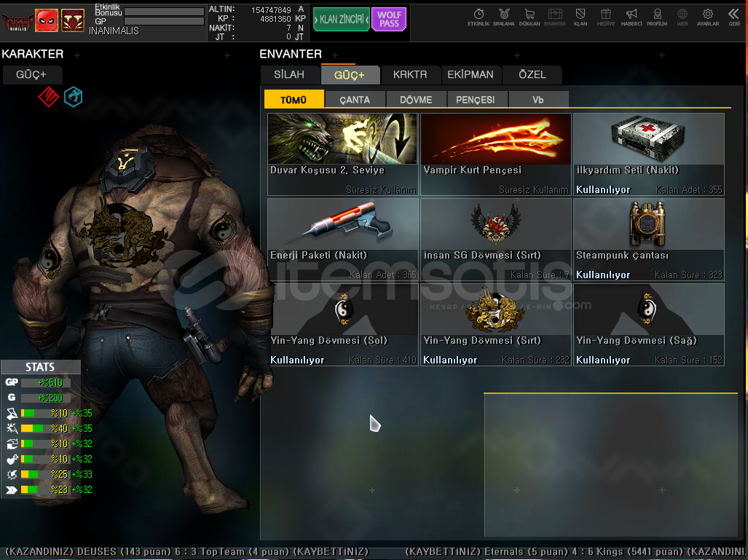
Task: Click the GP +%510 stat bar
Action: [45, 382]
